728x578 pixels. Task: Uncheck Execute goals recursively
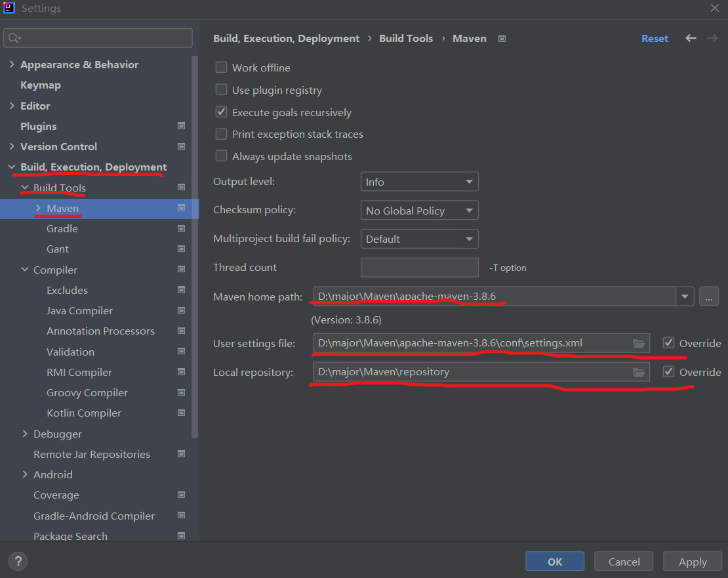tap(222, 112)
